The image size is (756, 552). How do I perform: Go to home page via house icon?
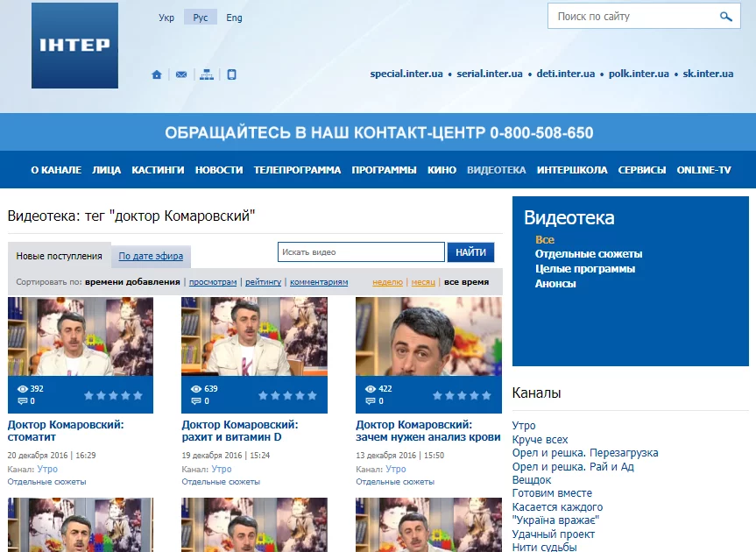pyautogui.click(x=157, y=74)
